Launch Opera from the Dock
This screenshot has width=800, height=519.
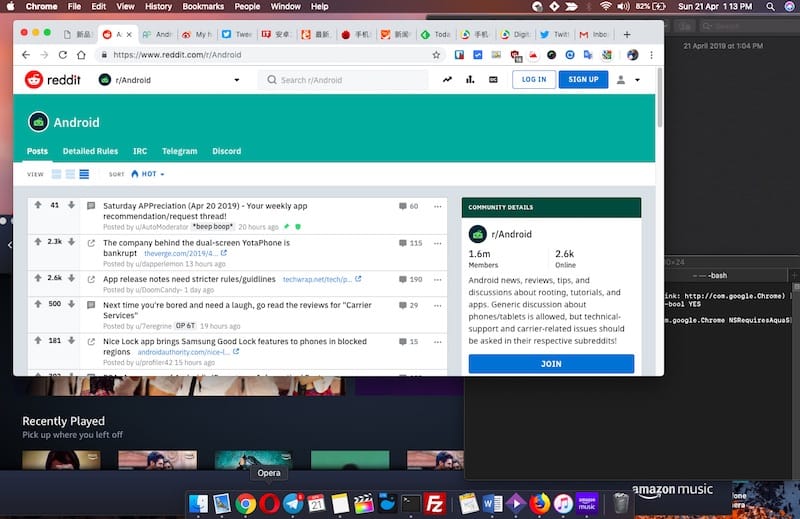(269, 504)
